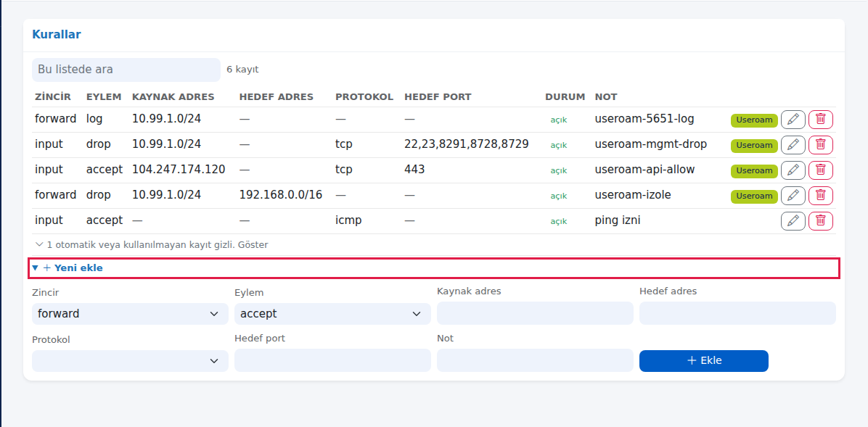
Task: Toggle açık status of useroam-api-allow
Action: tap(559, 171)
